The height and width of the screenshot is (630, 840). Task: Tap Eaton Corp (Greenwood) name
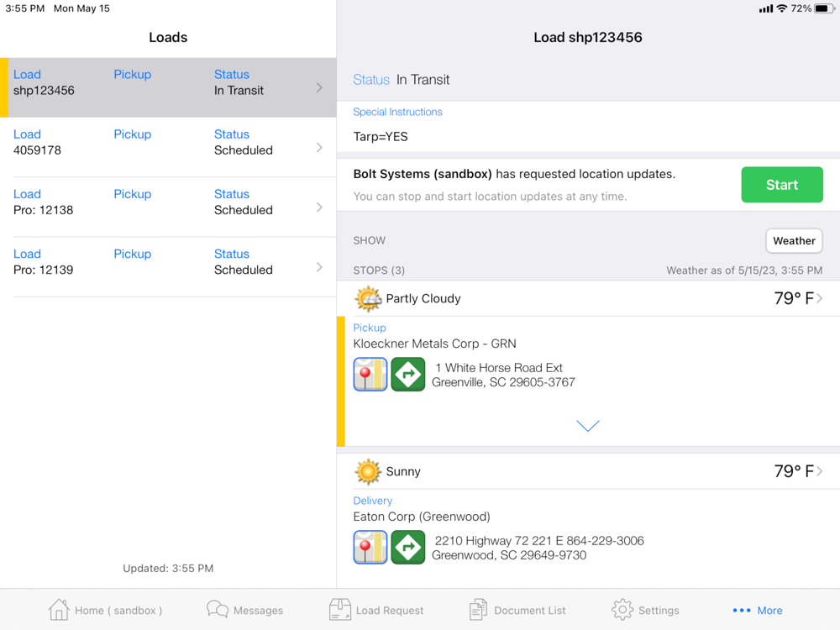point(422,517)
